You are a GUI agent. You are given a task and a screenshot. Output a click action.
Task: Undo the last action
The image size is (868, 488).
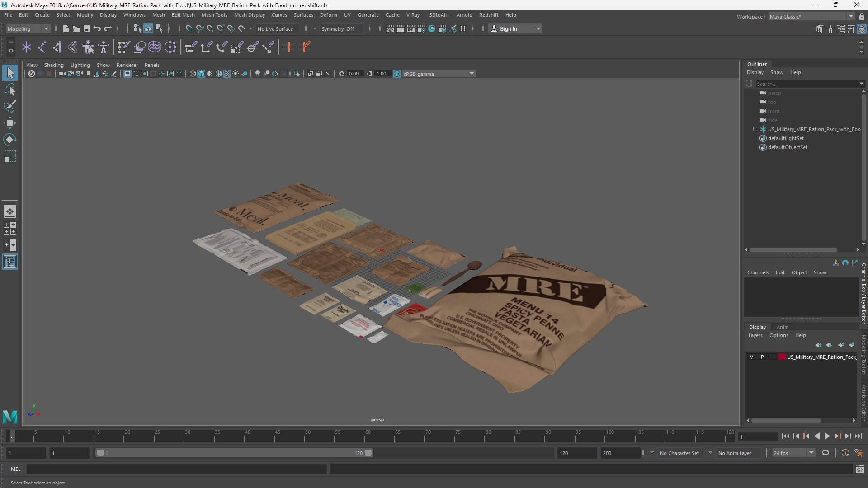pyautogui.click(x=97, y=28)
